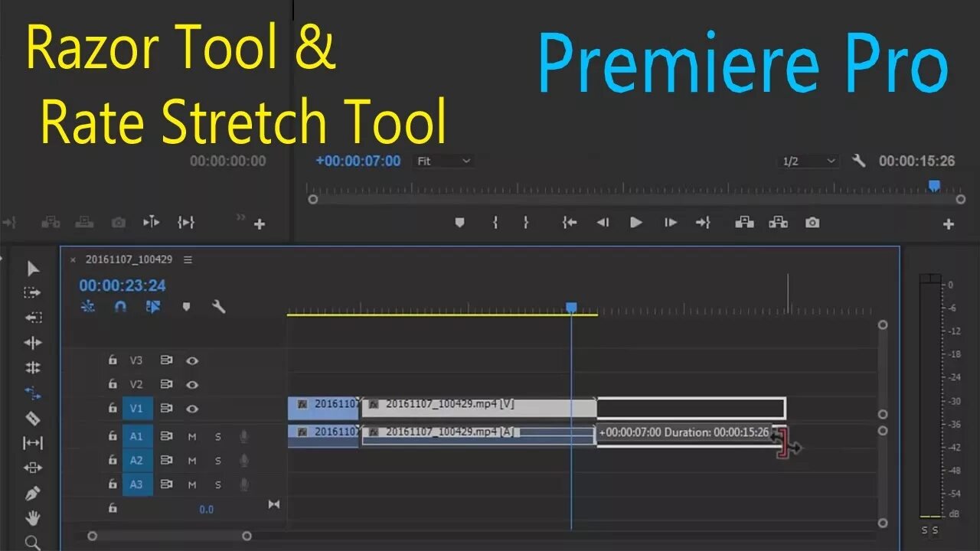This screenshot has width=980, height=551.
Task: Click the Extract button
Action: [x=779, y=223]
